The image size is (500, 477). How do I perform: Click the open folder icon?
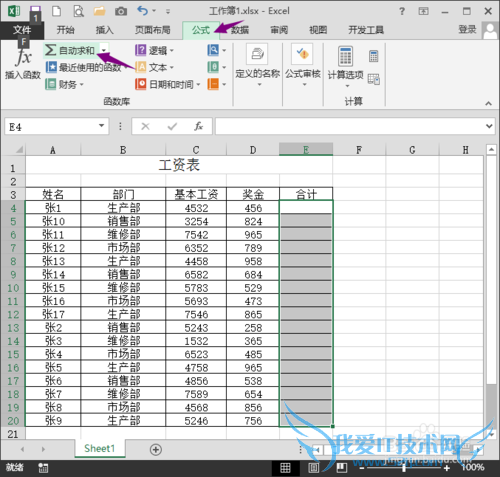(x=99, y=11)
